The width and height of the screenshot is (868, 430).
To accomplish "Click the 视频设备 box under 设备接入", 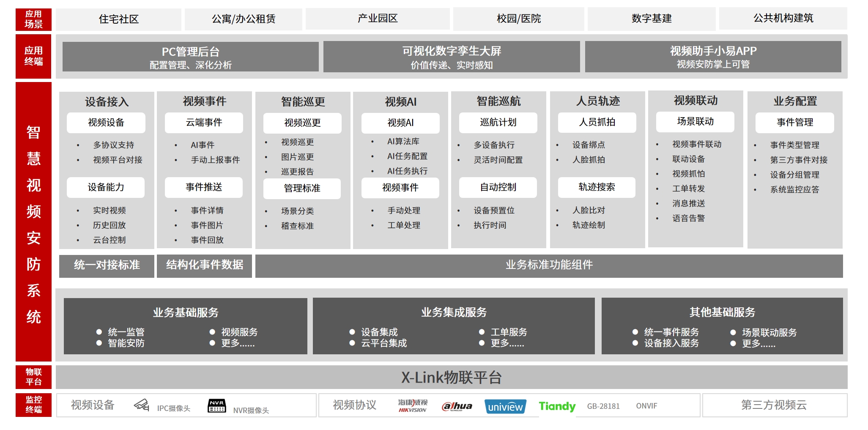I will coord(106,123).
